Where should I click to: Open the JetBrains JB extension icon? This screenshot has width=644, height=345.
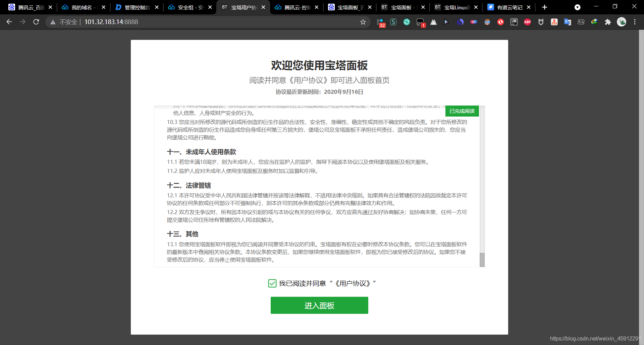[x=514, y=22]
